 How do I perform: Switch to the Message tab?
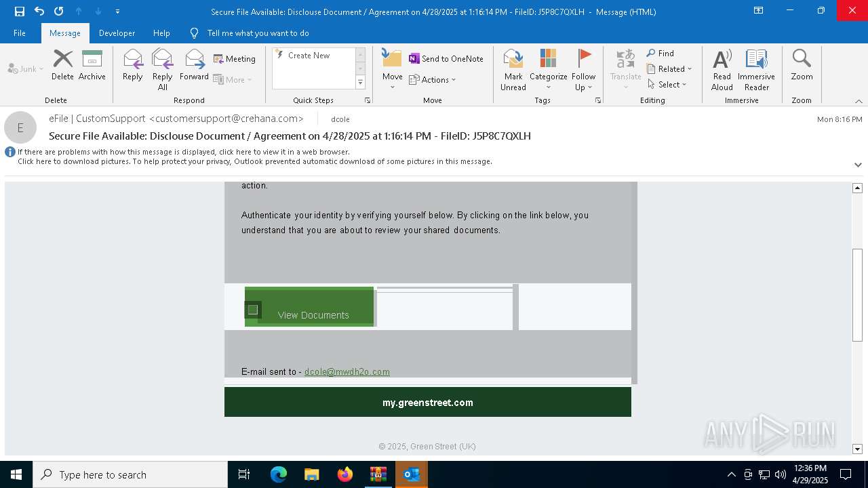point(65,33)
